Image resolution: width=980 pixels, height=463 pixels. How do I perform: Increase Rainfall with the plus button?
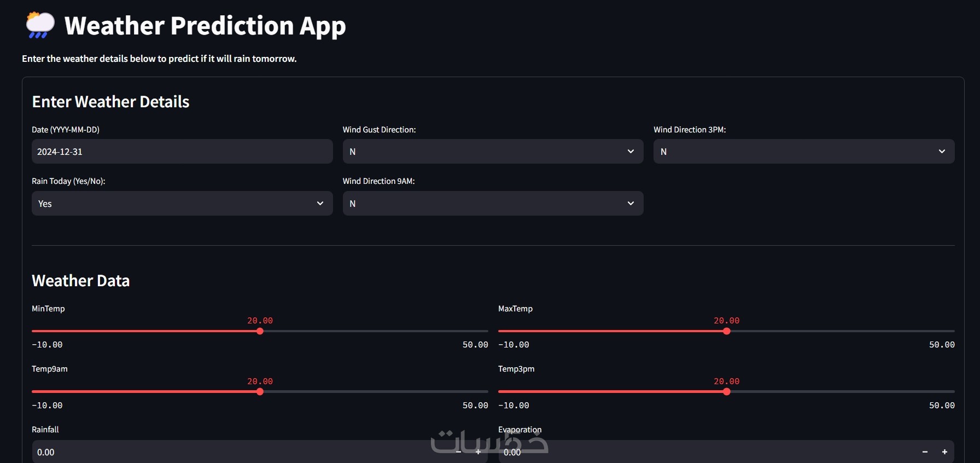click(x=478, y=452)
